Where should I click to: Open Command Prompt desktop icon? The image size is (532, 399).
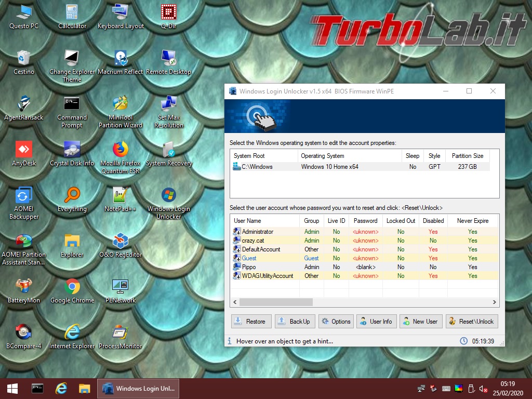[x=72, y=112]
